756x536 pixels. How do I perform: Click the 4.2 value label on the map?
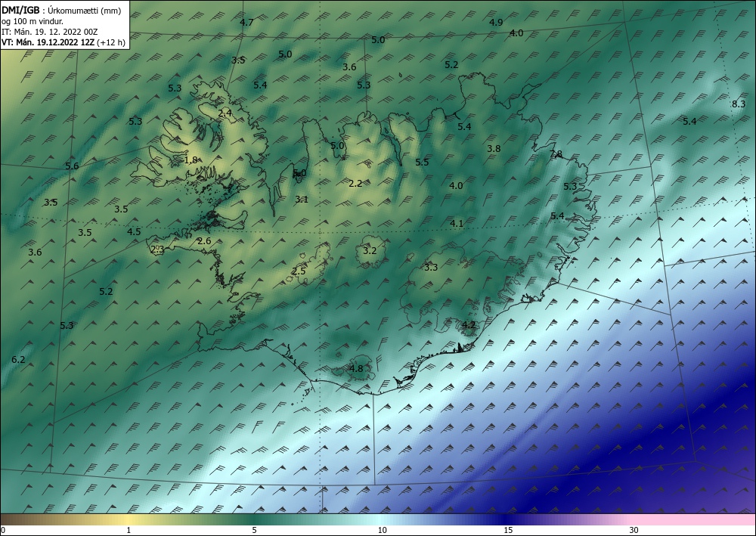pos(469,325)
